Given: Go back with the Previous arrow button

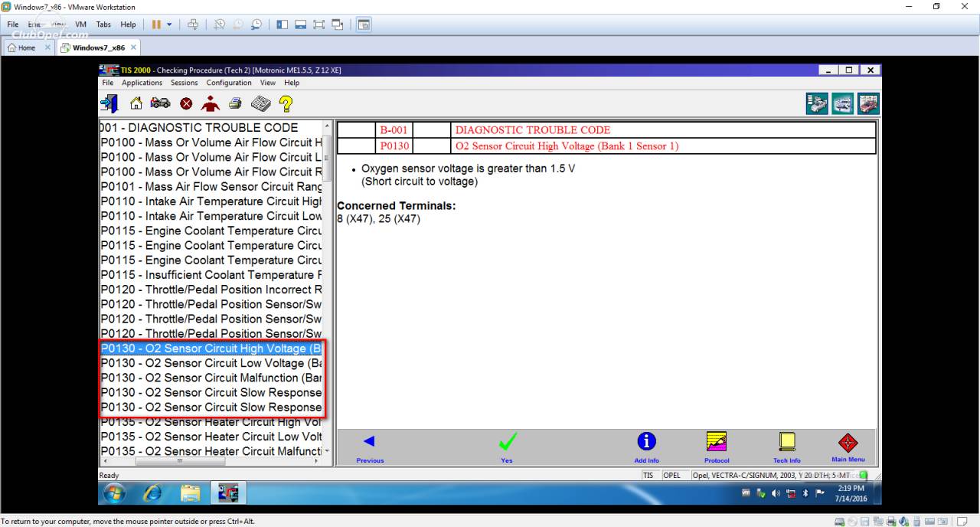Looking at the screenshot, I should point(370,447).
